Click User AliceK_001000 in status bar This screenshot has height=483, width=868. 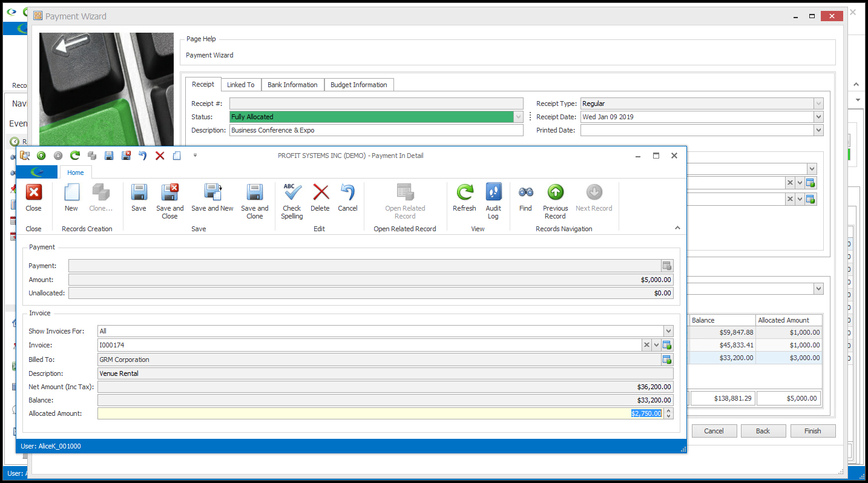[x=51, y=446]
